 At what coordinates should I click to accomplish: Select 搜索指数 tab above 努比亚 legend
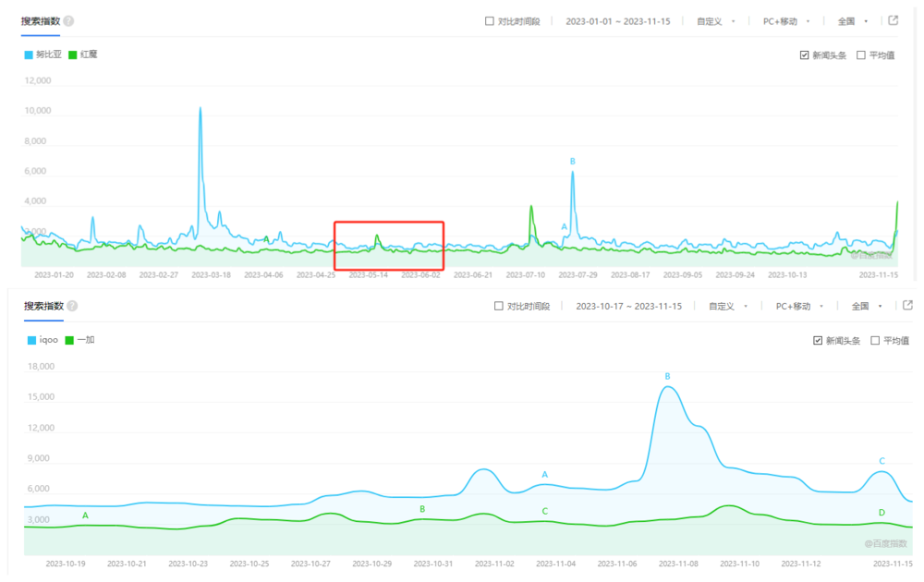pos(41,21)
